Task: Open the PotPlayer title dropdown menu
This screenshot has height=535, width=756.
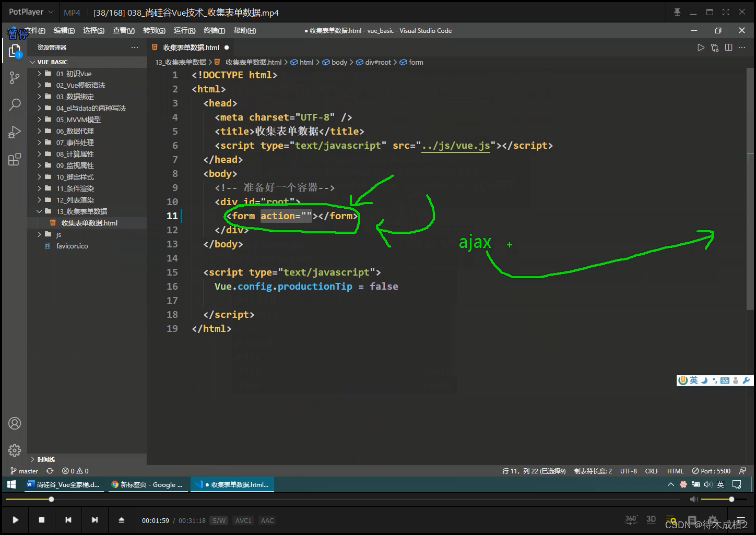Action: [31, 12]
